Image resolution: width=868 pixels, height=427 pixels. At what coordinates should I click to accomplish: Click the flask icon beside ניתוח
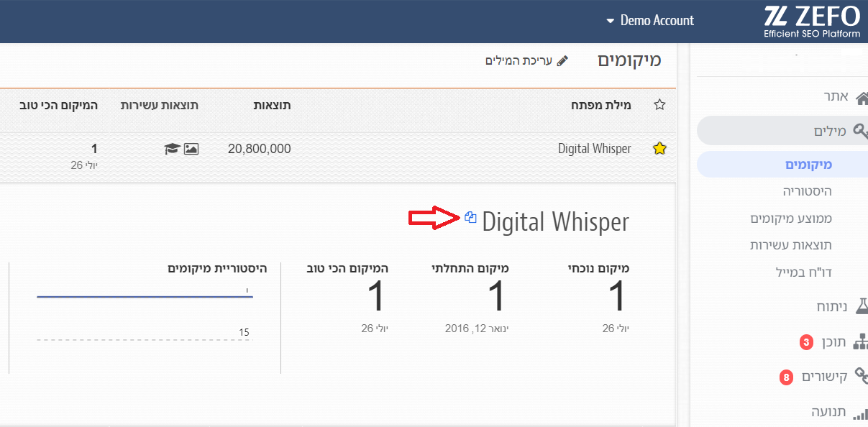point(862,307)
